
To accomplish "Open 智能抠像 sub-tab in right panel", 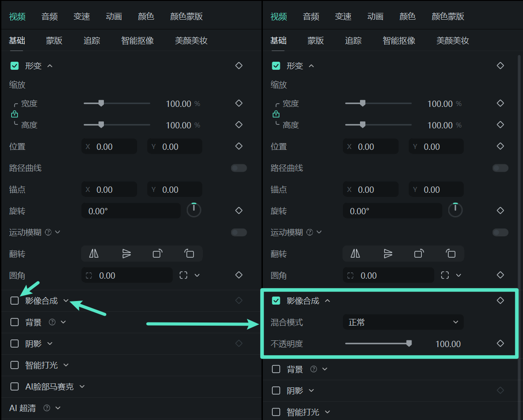I will pyautogui.click(x=399, y=41).
